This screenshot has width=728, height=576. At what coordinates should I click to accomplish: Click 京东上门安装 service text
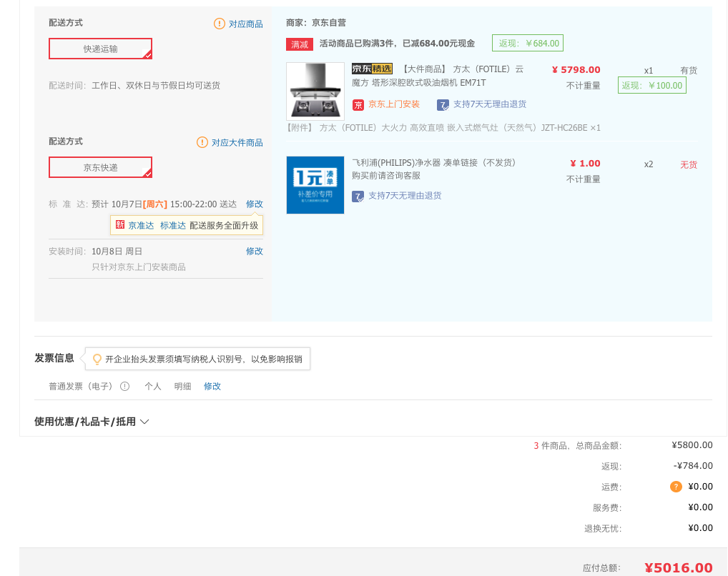point(394,104)
